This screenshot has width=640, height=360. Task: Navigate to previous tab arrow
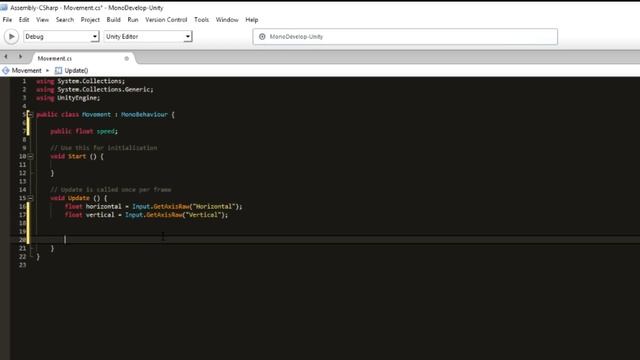pyautogui.click(x=6, y=57)
